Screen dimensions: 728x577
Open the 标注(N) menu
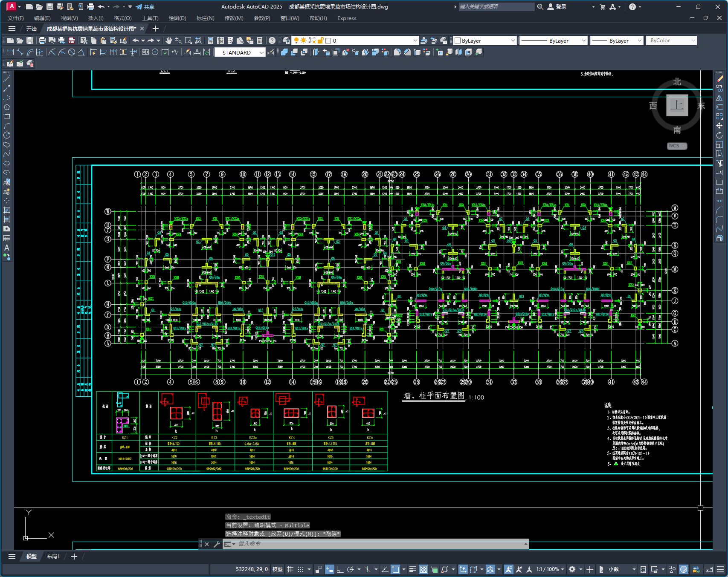pos(205,18)
